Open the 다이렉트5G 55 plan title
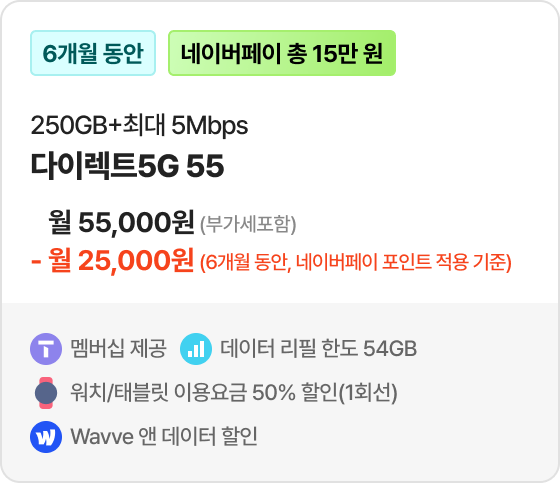 (x=127, y=166)
